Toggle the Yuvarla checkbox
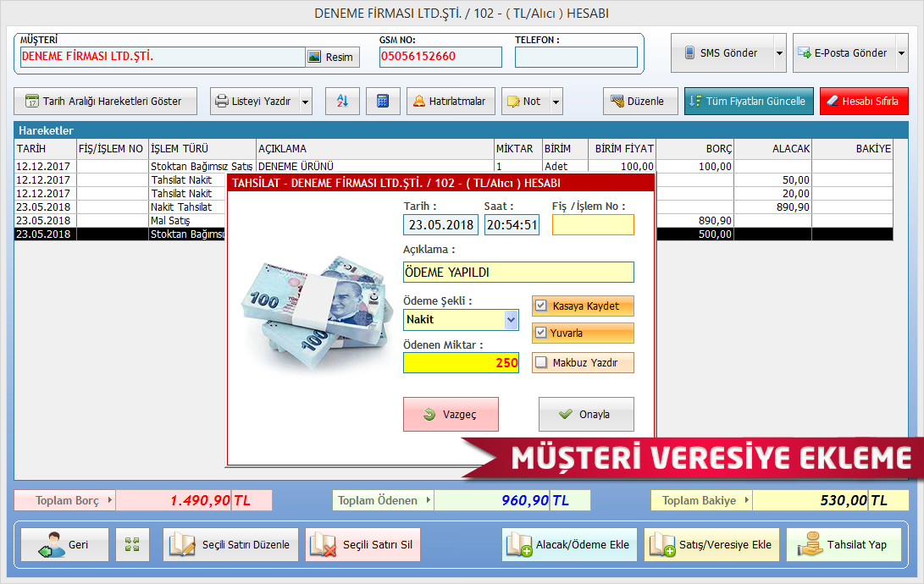The image size is (924, 584). [x=541, y=333]
